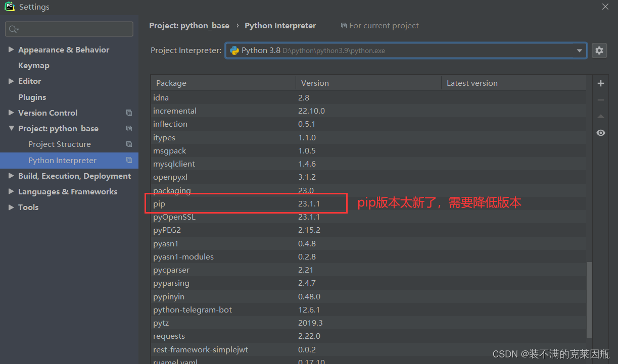Image resolution: width=618 pixels, height=364 pixels.
Task: Click version 22.10.0 of incremental
Action: (x=311, y=111)
